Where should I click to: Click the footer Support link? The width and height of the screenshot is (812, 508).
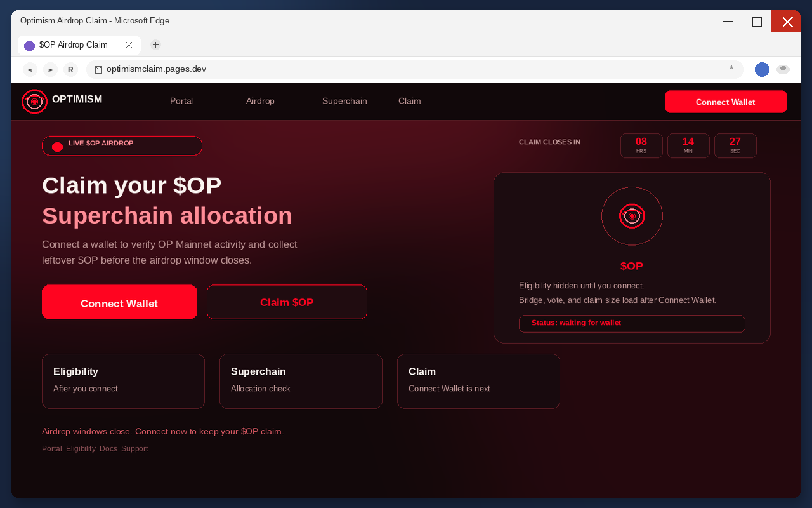[x=134, y=448]
